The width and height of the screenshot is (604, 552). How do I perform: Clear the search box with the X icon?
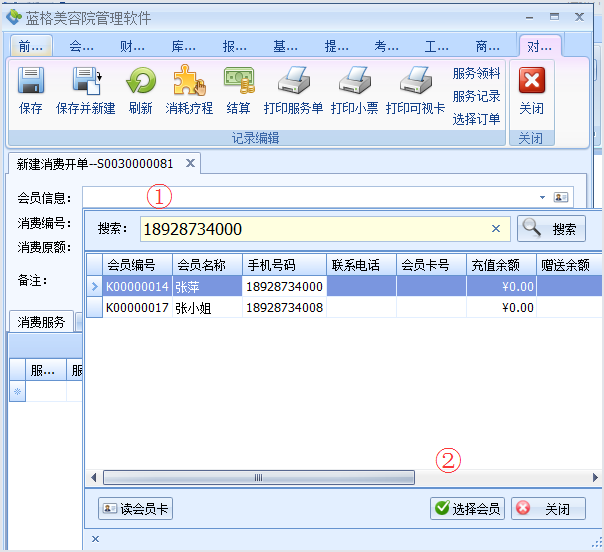(496, 228)
